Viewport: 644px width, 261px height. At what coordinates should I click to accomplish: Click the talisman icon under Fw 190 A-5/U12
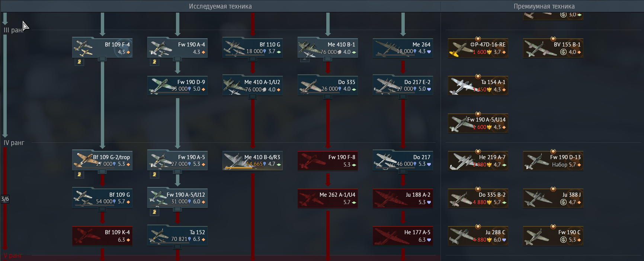click(154, 212)
